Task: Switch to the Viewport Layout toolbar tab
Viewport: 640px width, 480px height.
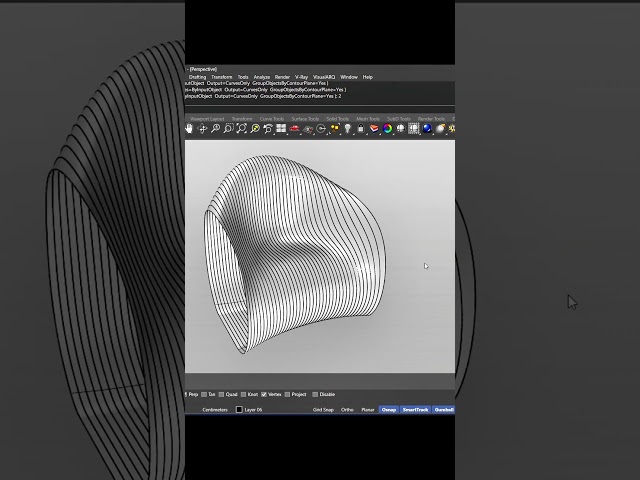Action: [207, 119]
